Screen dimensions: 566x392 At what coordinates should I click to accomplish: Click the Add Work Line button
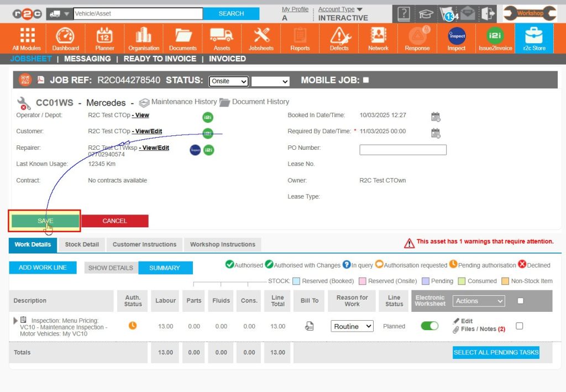(x=43, y=268)
